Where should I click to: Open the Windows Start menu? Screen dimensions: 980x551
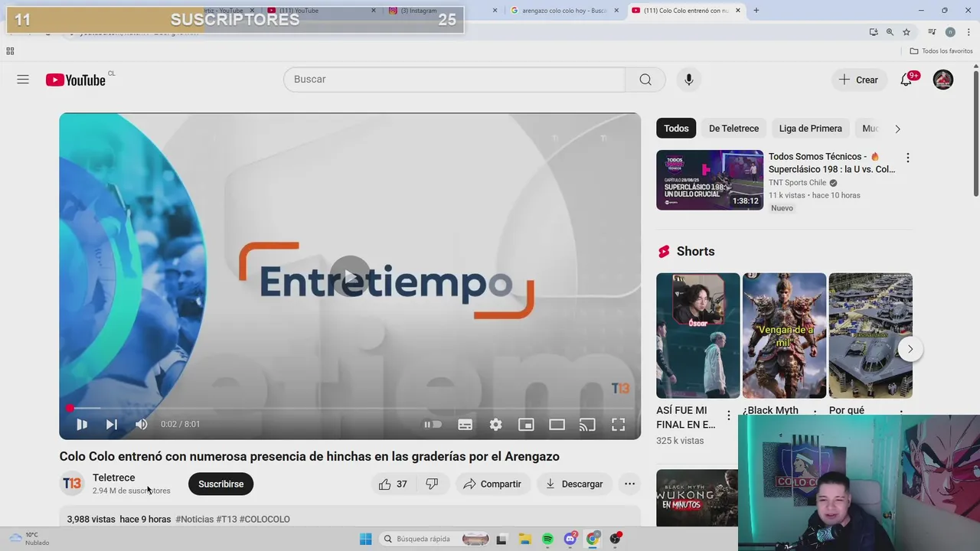pyautogui.click(x=365, y=539)
